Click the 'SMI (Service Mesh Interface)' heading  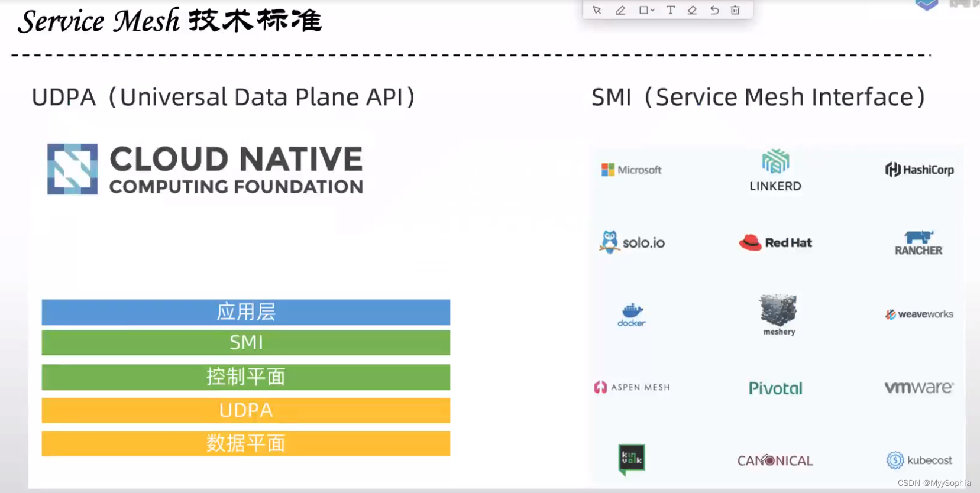(758, 98)
